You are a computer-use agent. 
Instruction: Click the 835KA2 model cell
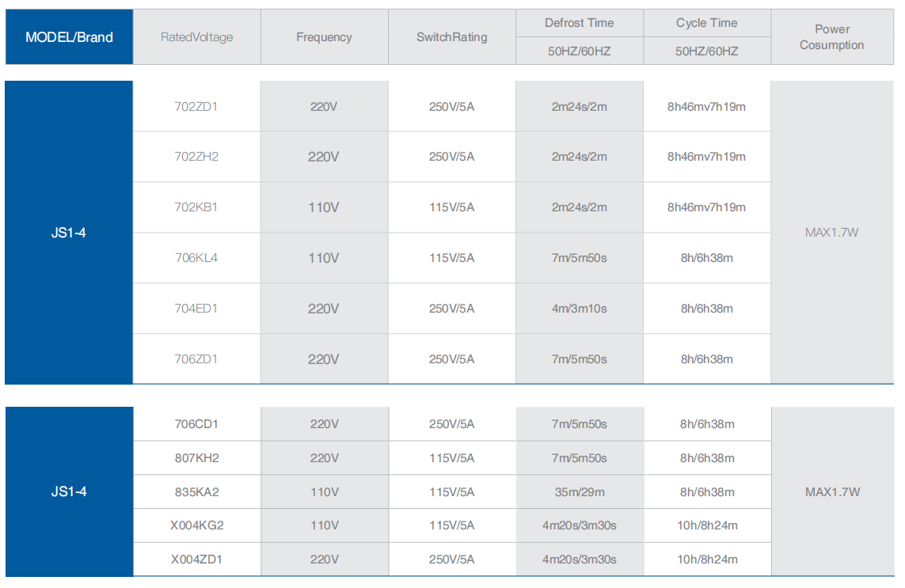196,492
